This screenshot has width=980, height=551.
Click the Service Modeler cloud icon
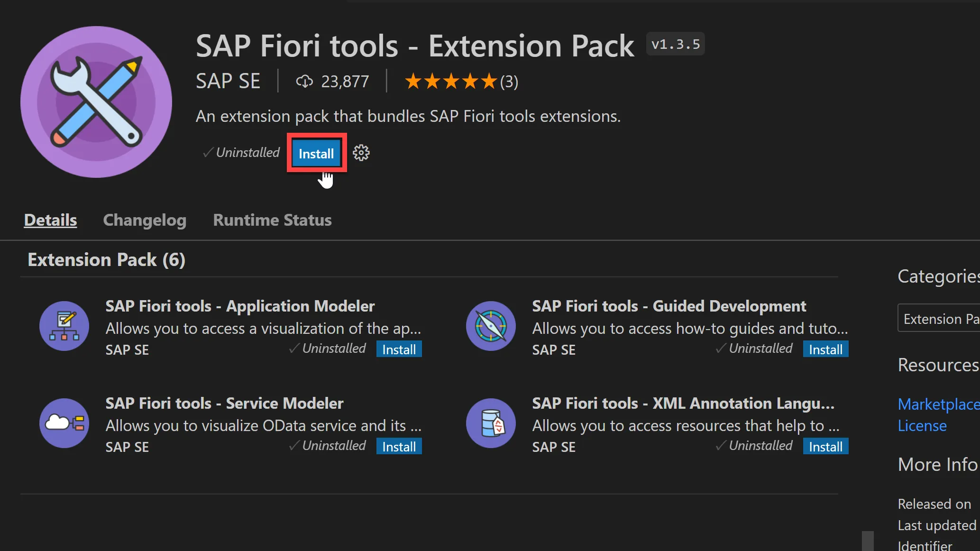pyautogui.click(x=64, y=423)
